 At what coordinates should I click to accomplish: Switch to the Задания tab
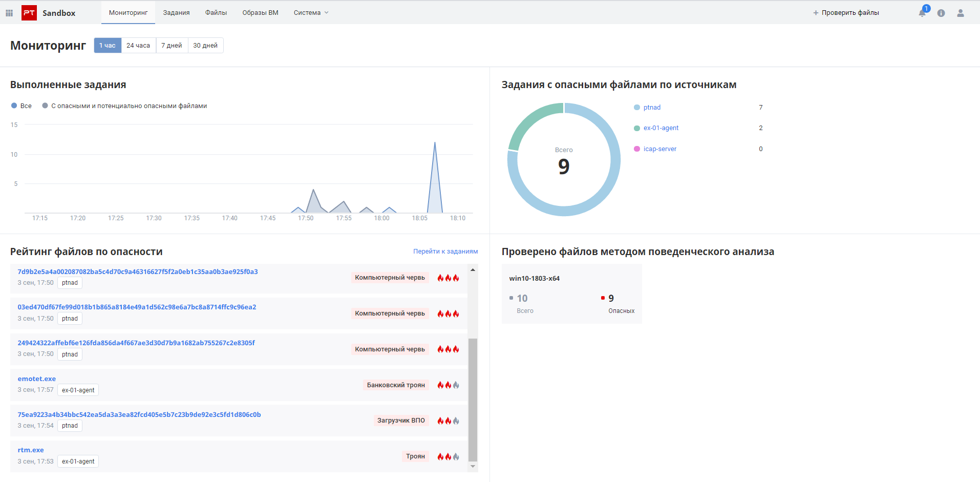176,13
